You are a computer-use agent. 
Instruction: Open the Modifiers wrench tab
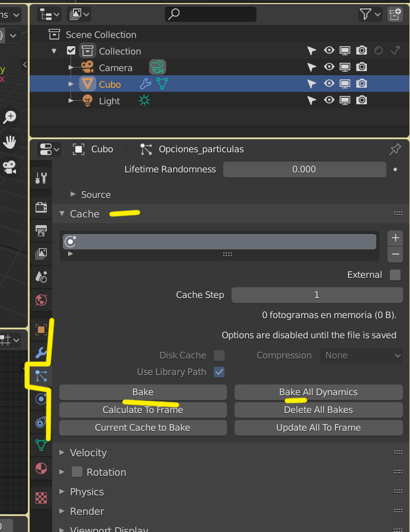[x=41, y=352]
